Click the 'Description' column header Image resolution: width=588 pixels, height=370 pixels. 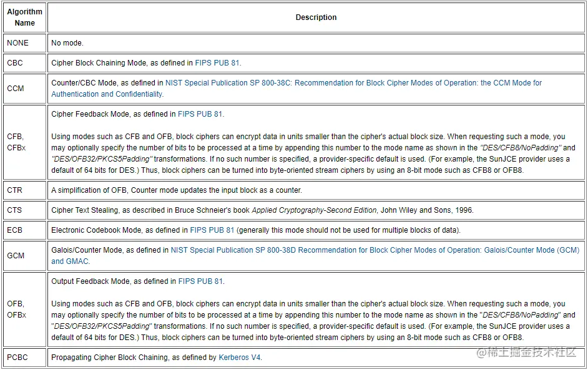pos(316,17)
